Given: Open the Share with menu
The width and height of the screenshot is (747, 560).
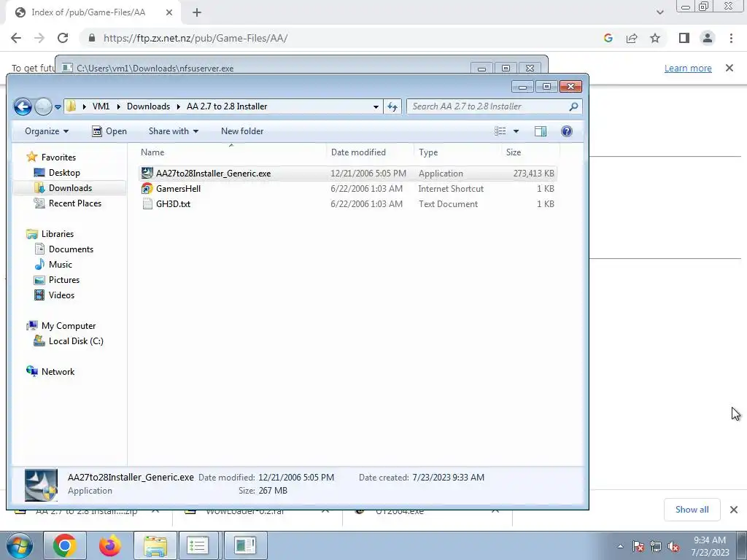Looking at the screenshot, I should [x=174, y=131].
